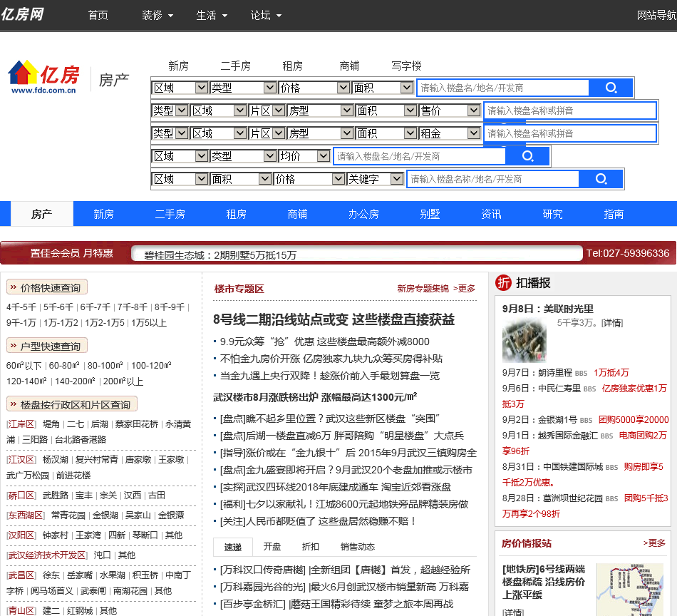This screenshot has height=616, width=677.
Task: Click the 200㎡以上 size filter link
Action: click(x=123, y=381)
